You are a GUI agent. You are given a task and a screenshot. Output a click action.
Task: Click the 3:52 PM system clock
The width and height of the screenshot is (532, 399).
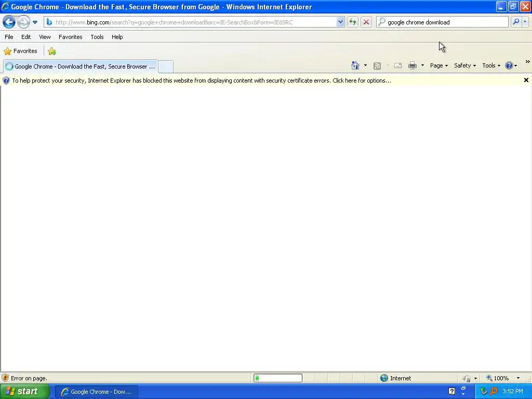pyautogui.click(x=513, y=392)
